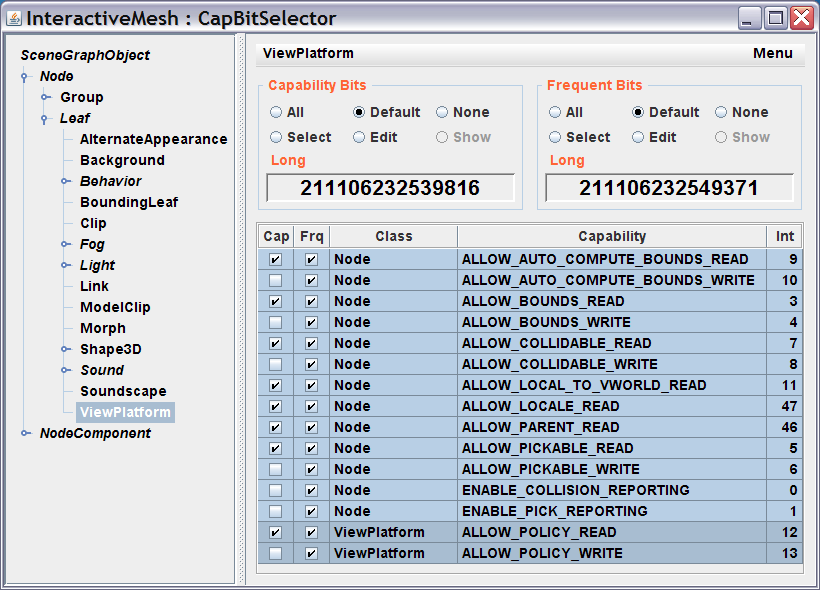Image resolution: width=820 pixels, height=590 pixels.
Task: Click the Java icon in the title bar
Action: point(14,18)
